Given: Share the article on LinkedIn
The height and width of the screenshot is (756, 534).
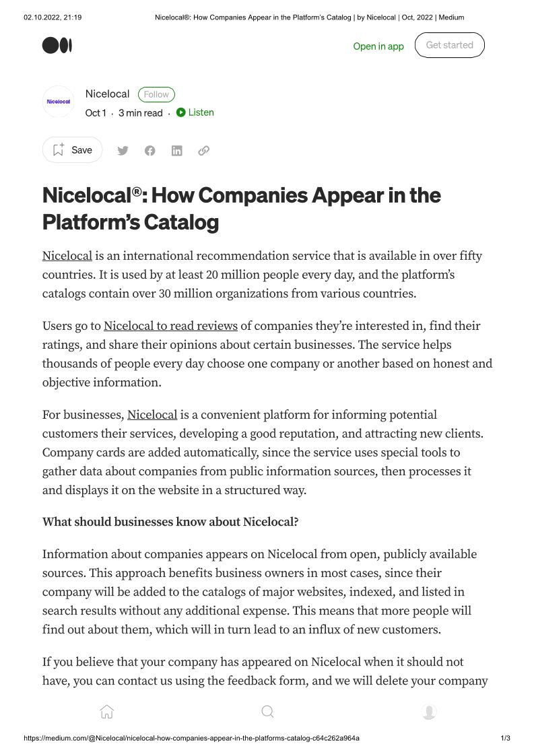Looking at the screenshot, I should point(176,151).
